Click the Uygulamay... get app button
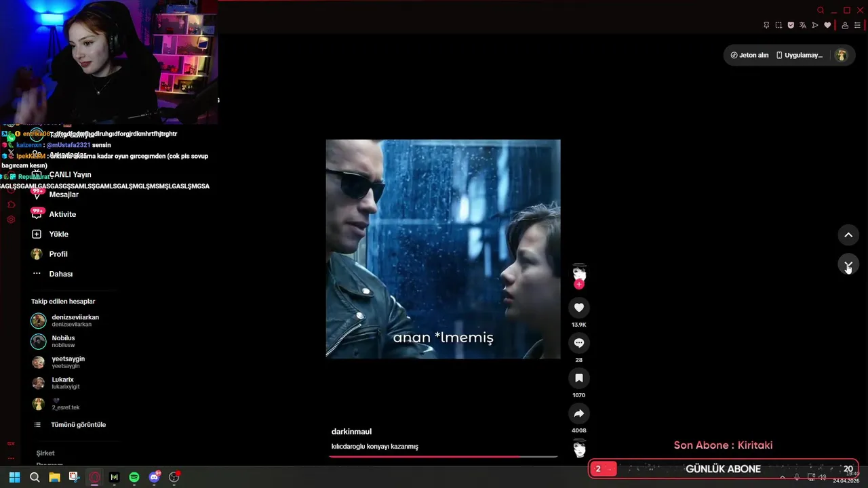Image resolution: width=868 pixels, height=488 pixels. click(x=800, y=55)
